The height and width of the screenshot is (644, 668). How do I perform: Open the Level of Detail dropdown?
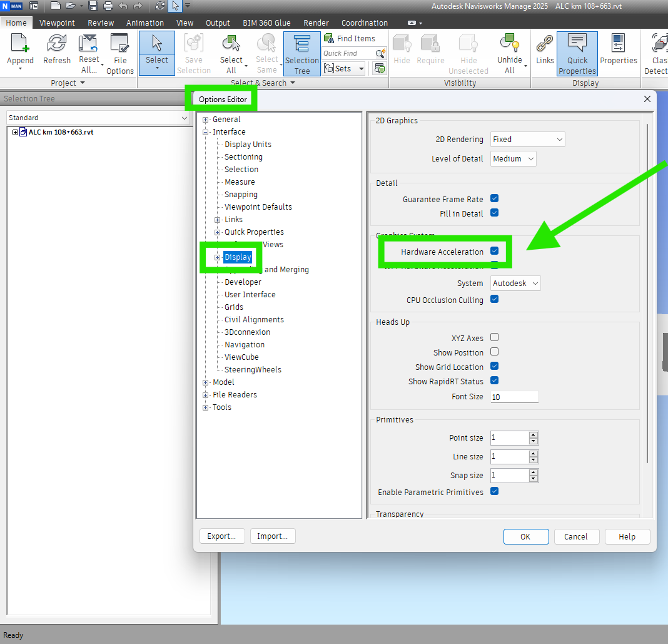tap(513, 158)
